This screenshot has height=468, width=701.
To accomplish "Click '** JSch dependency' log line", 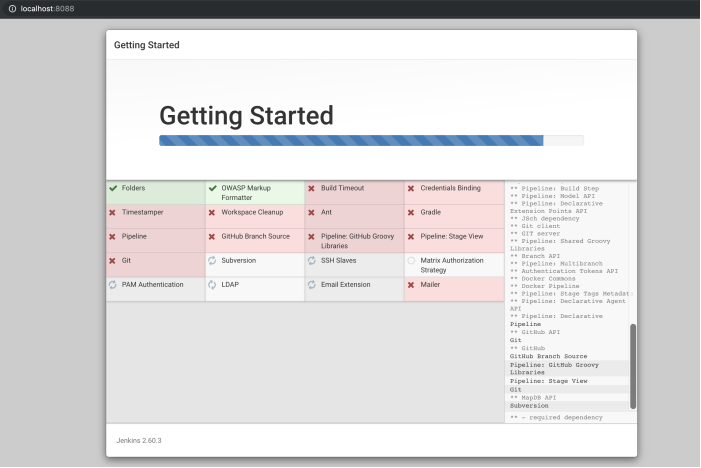I will point(545,219).
